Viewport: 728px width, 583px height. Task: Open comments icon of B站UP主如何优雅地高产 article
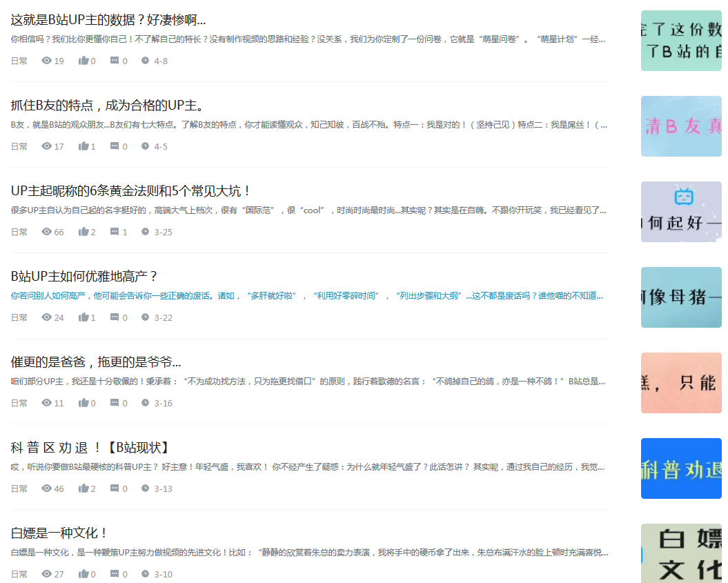(115, 317)
